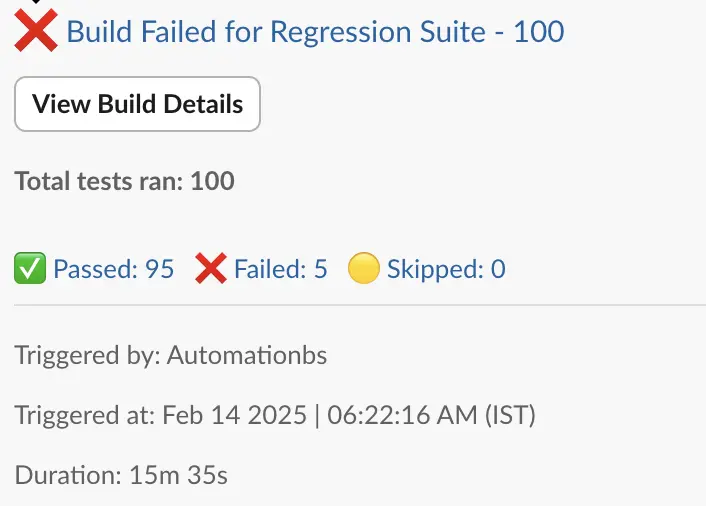Click the 15m 35s duration value
Image resolution: width=706 pixels, height=506 pixels.
[x=179, y=475]
